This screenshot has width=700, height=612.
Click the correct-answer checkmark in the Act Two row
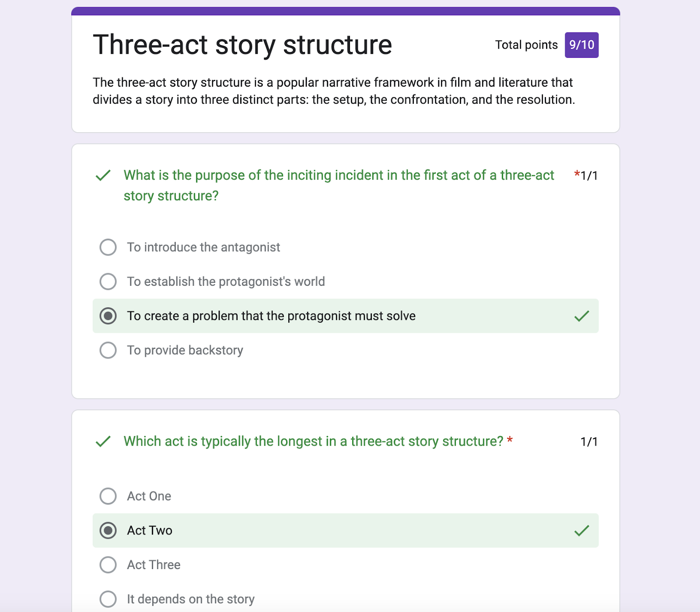pos(581,531)
